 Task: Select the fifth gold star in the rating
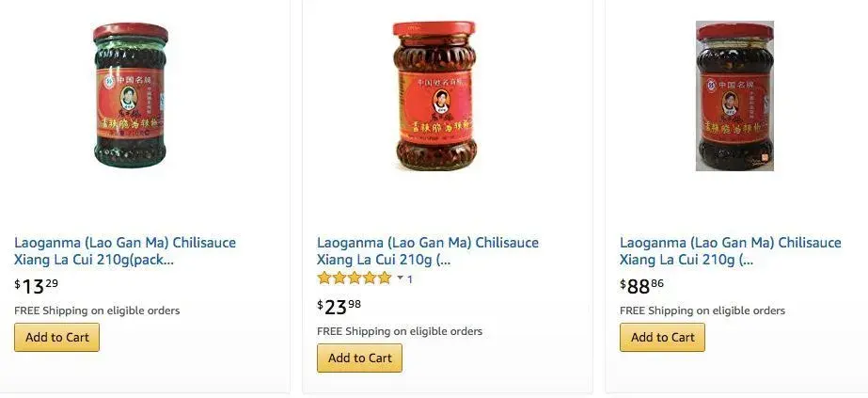click(385, 278)
